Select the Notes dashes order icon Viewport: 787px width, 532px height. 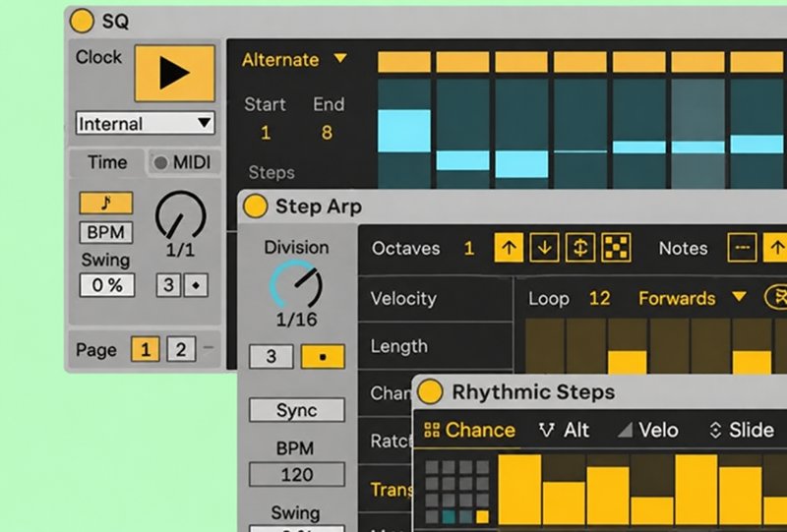click(743, 248)
